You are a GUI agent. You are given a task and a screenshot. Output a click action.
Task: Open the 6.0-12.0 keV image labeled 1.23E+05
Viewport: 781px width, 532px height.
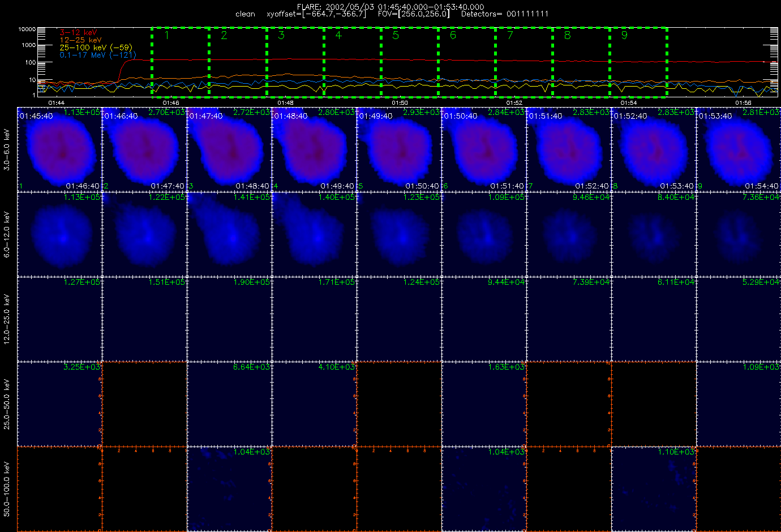(x=399, y=234)
